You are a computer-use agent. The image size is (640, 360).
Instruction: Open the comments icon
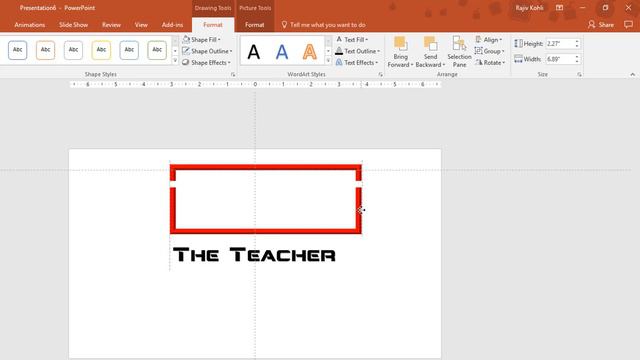[x=628, y=25]
